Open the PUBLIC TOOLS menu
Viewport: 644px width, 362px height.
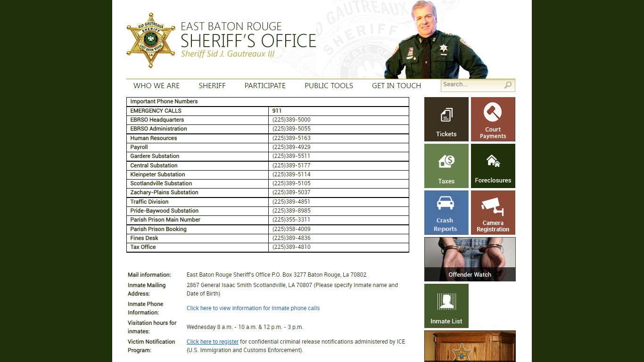click(x=329, y=86)
